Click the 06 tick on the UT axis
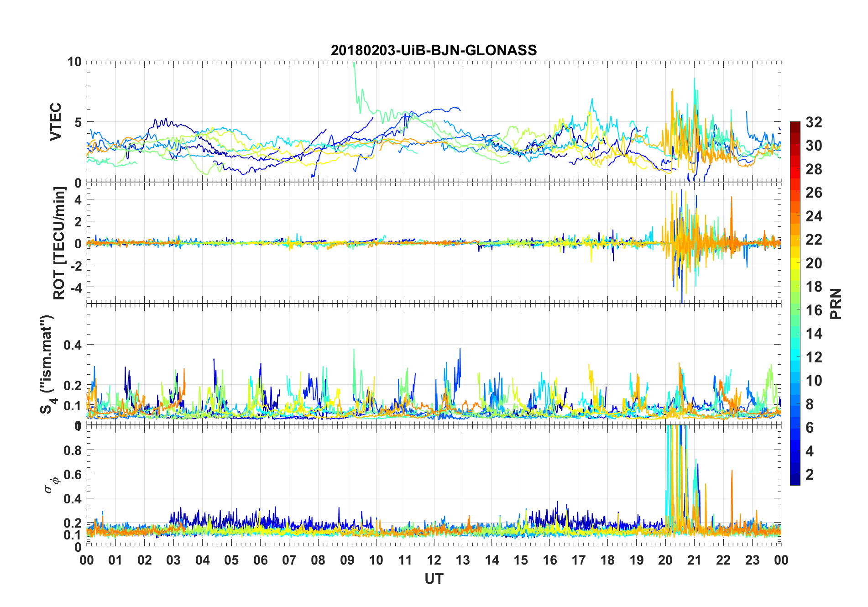 [260, 560]
